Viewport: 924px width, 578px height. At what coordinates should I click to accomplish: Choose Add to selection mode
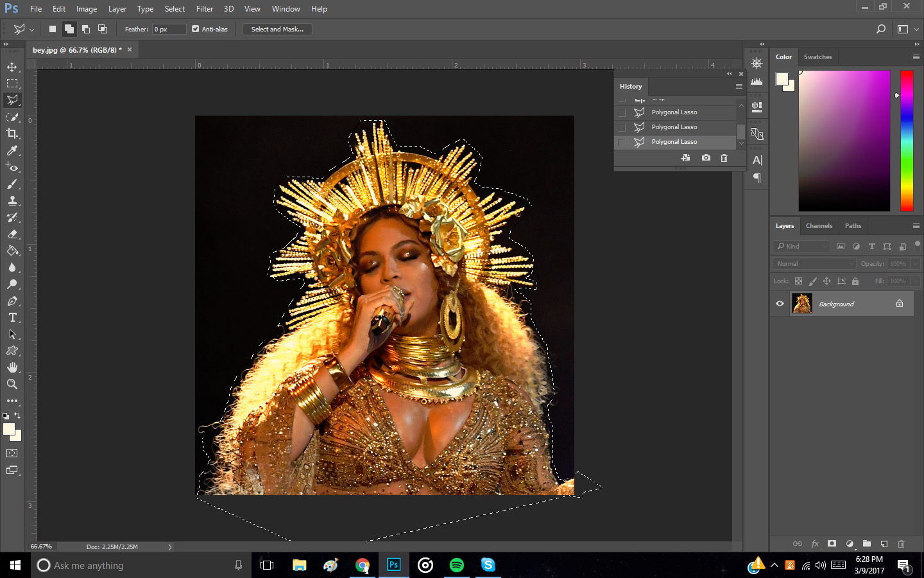(69, 29)
